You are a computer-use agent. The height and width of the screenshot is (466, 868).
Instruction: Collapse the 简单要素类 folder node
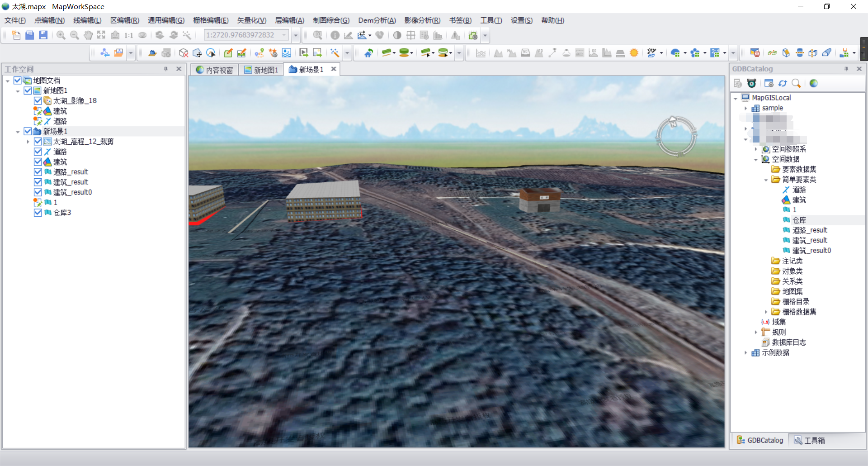pos(766,180)
